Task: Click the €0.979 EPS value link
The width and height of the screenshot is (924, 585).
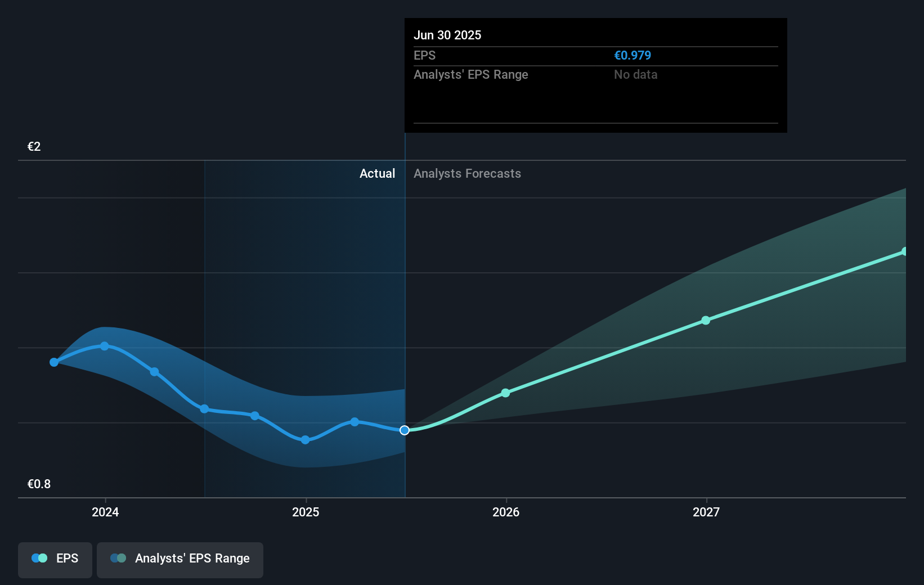Action: [633, 55]
